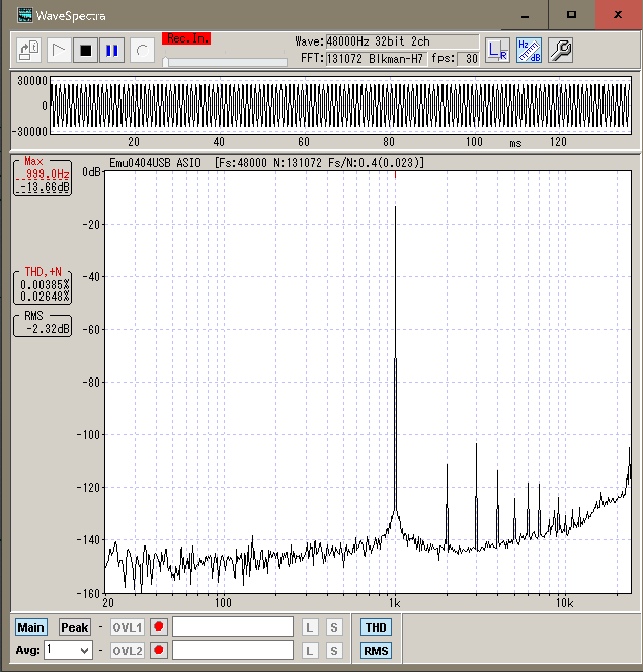This screenshot has width=643, height=672.
Task: Click the OVL2 overlay button
Action: click(128, 650)
